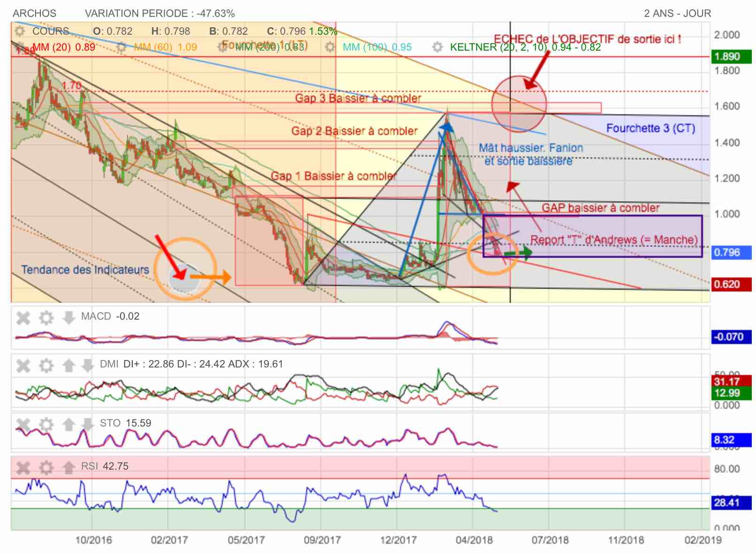The width and height of the screenshot is (756, 554).
Task: Select the 'ECHEC de L'OBJECTIF de sortie' annotation
Action: coord(587,39)
